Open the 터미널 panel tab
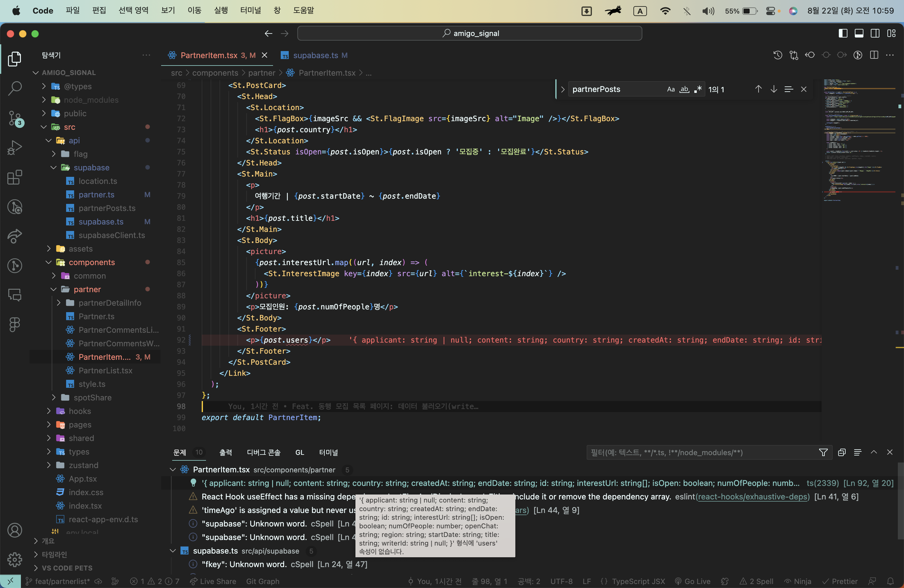The height and width of the screenshot is (588, 904). [328, 452]
